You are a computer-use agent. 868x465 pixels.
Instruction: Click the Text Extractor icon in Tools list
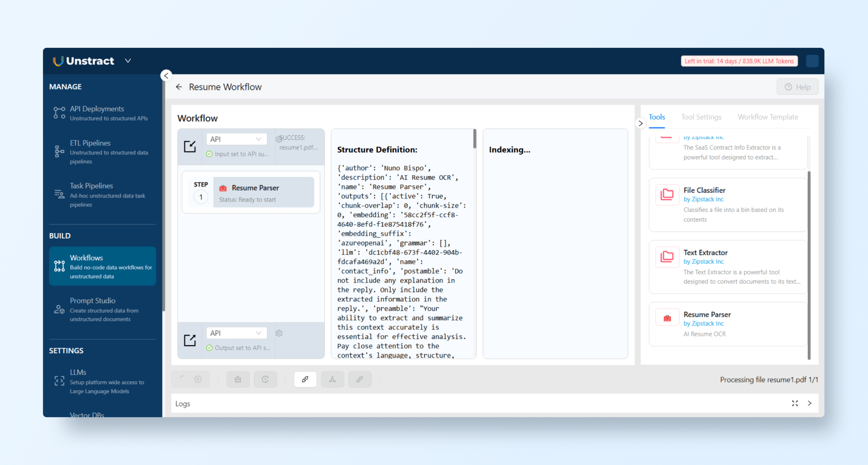point(667,257)
